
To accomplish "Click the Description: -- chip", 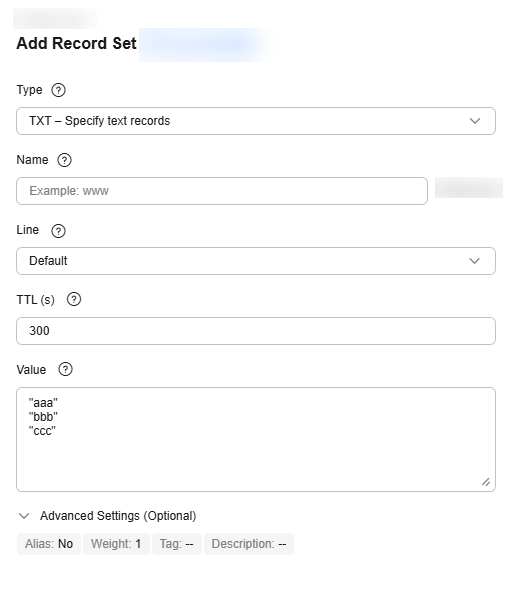I will click(249, 544).
